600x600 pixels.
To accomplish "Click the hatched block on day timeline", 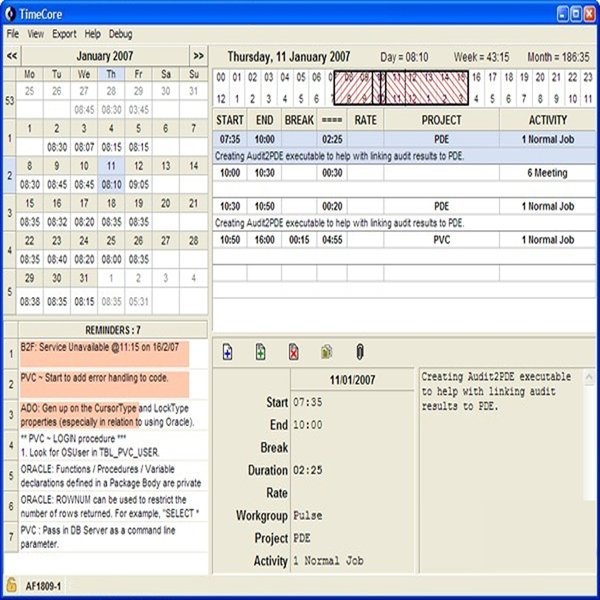I will click(x=401, y=88).
